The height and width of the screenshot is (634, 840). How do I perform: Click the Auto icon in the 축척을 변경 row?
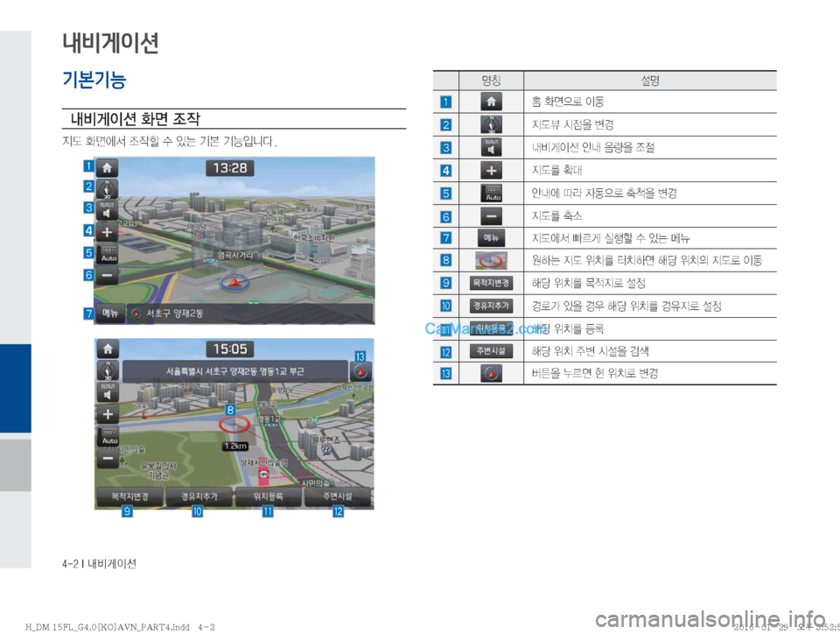pyautogui.click(x=491, y=193)
